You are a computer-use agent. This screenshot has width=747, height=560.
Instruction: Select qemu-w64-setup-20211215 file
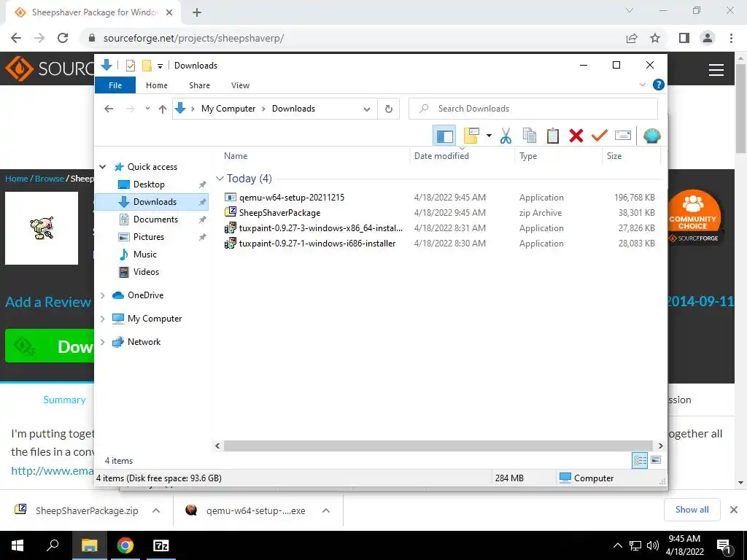coord(292,197)
